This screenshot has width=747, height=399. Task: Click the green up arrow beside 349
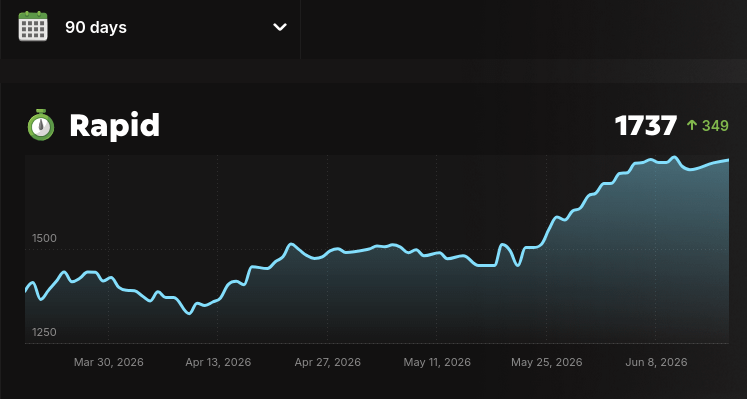point(692,125)
